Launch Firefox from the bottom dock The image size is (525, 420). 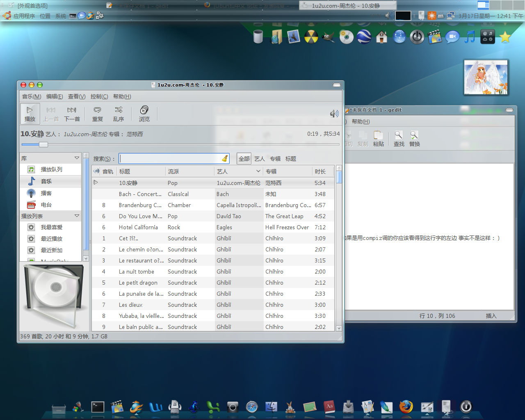(406, 407)
